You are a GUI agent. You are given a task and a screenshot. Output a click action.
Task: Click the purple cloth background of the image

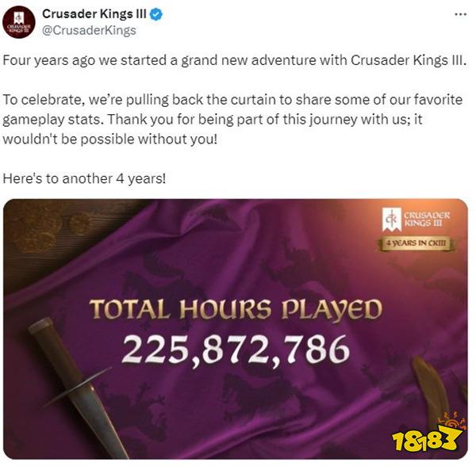[236, 261]
